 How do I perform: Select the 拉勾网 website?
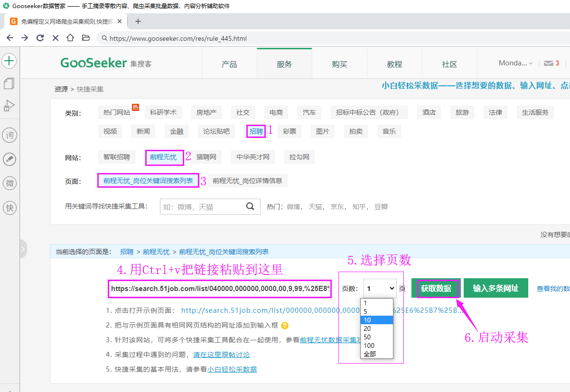[x=299, y=157]
